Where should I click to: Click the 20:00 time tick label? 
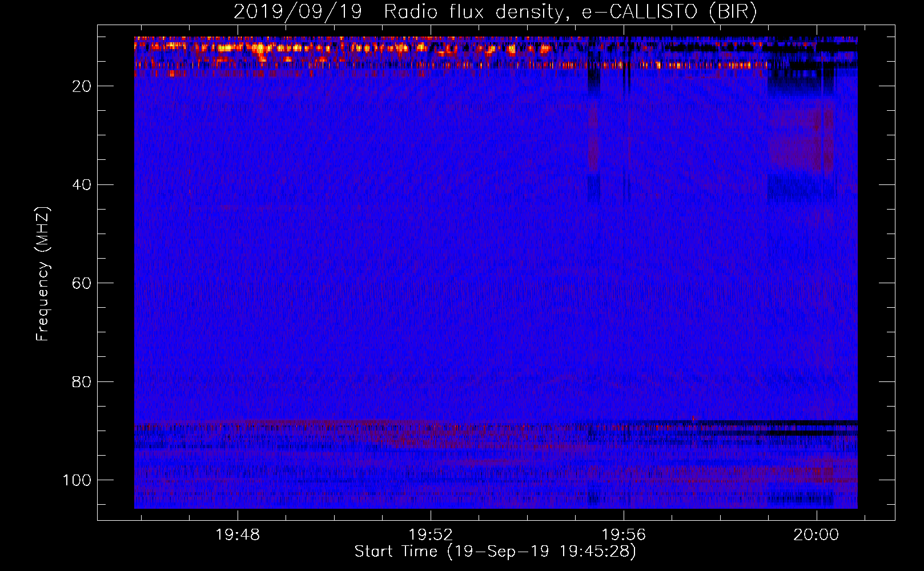pos(816,535)
